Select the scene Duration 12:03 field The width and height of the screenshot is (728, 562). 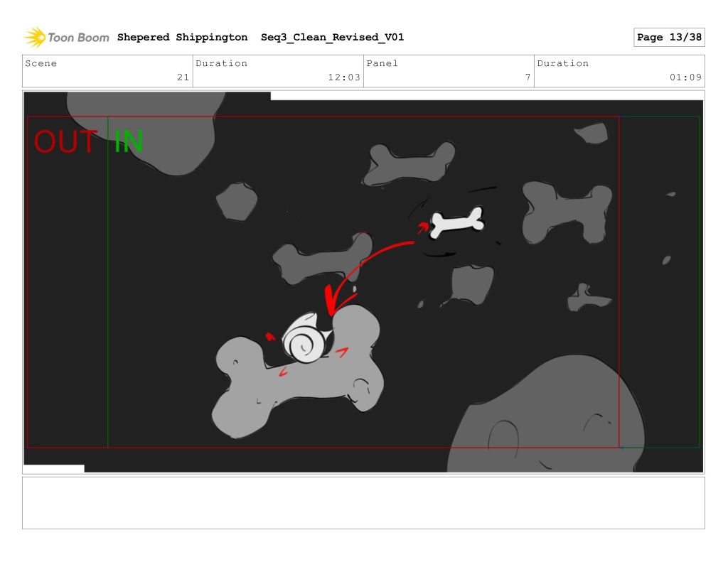(278, 71)
